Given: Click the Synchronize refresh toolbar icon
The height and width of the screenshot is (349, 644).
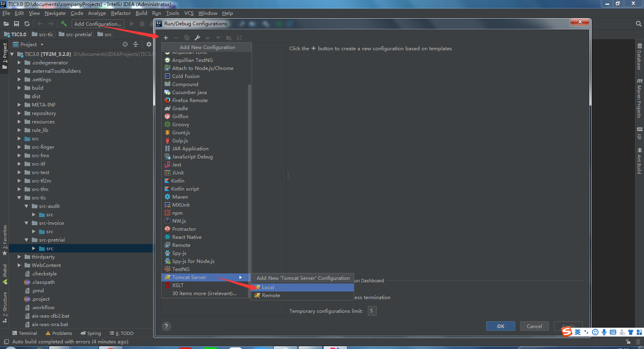Looking at the screenshot, I should point(27,24).
